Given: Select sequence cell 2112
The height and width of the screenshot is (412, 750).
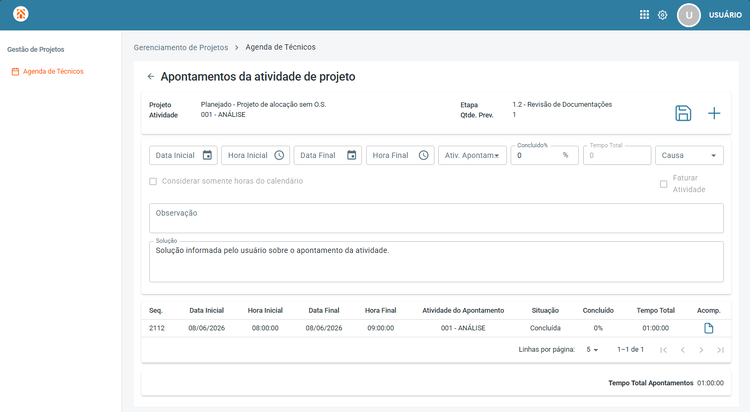Looking at the screenshot, I should 157,328.
